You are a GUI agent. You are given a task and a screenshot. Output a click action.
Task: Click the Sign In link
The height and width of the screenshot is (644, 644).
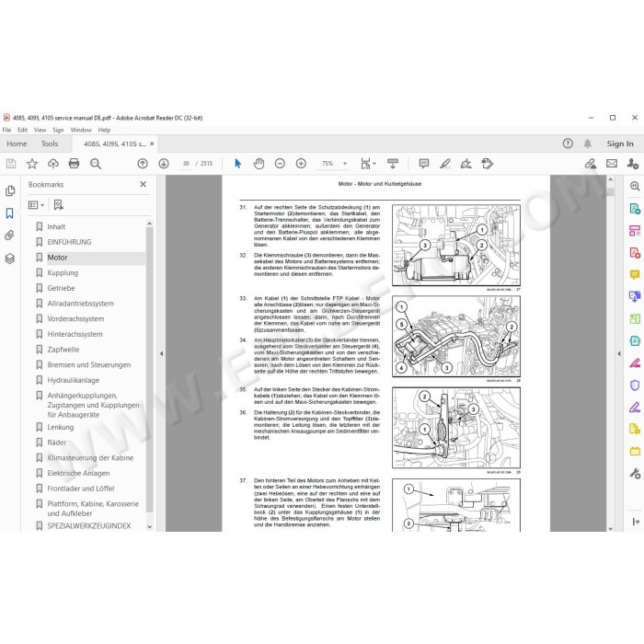[x=620, y=144]
